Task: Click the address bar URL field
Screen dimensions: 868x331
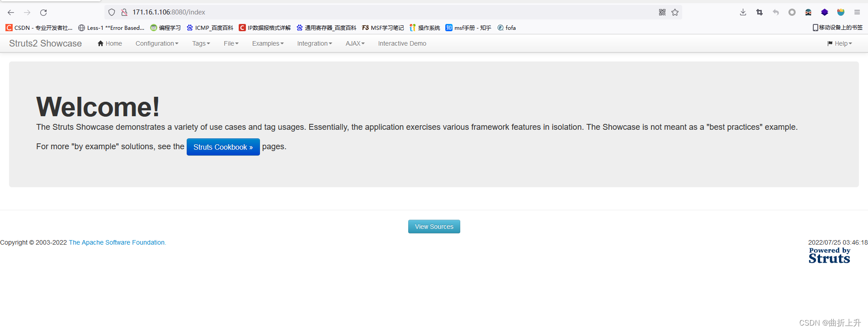Action: (x=362, y=12)
